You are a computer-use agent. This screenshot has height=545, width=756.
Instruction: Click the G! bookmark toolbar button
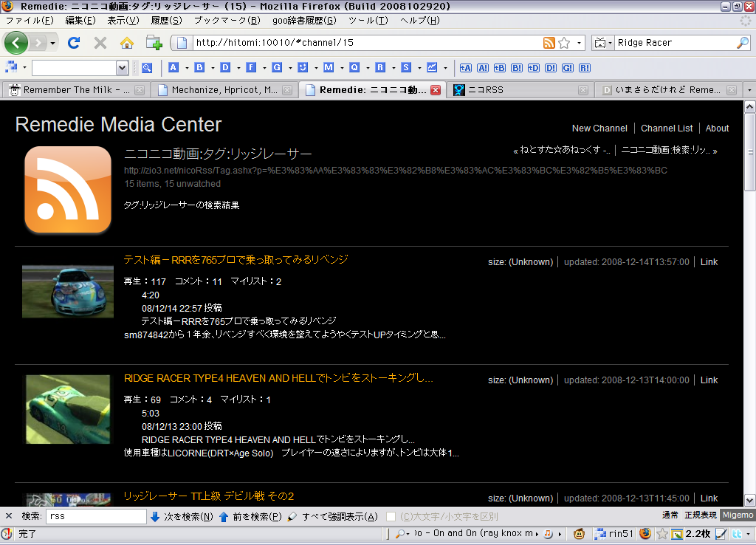pyautogui.click(x=568, y=68)
